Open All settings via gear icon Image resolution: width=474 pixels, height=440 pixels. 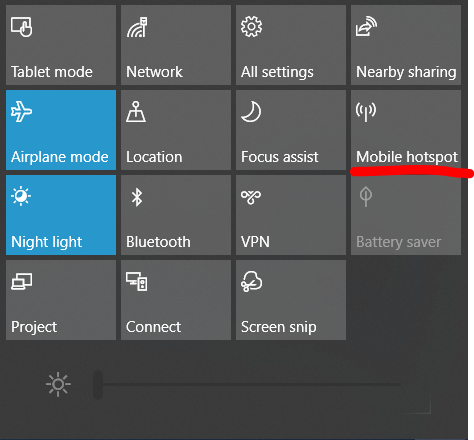251,27
